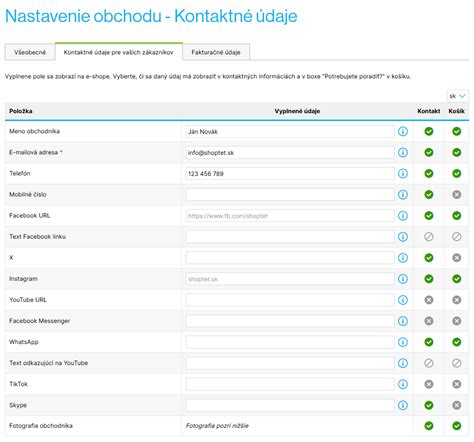The height and width of the screenshot is (442, 474).
Task: Click info icon beside Facebook URL field
Action: 403,216
